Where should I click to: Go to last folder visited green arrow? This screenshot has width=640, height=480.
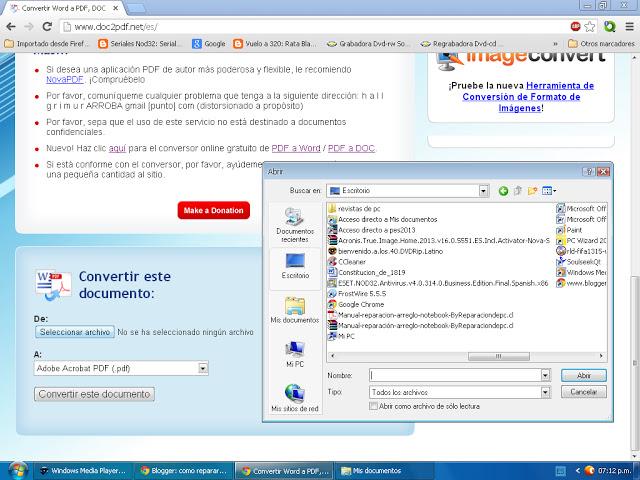point(503,191)
